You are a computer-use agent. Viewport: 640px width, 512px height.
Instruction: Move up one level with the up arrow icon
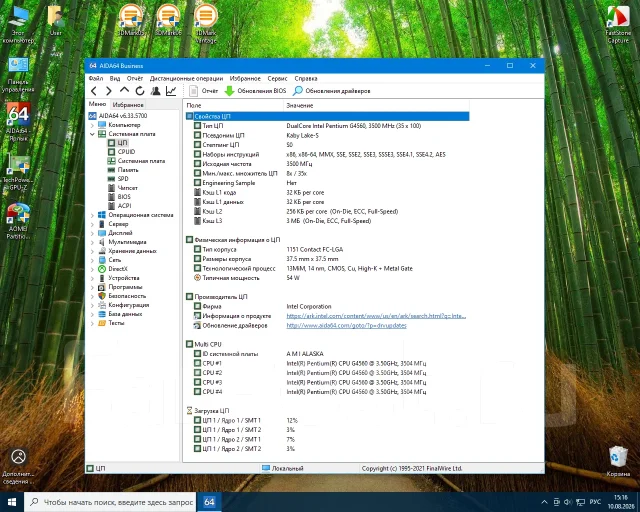coord(124,91)
